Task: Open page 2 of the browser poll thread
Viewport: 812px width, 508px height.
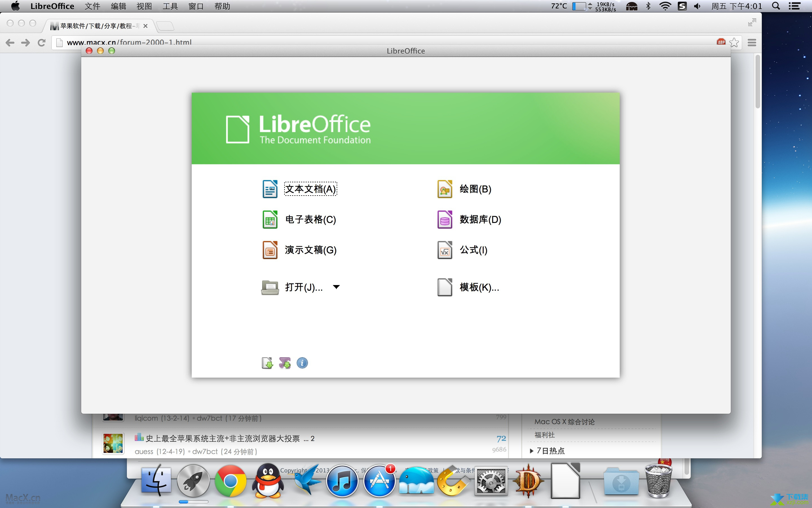Action: [x=312, y=439]
